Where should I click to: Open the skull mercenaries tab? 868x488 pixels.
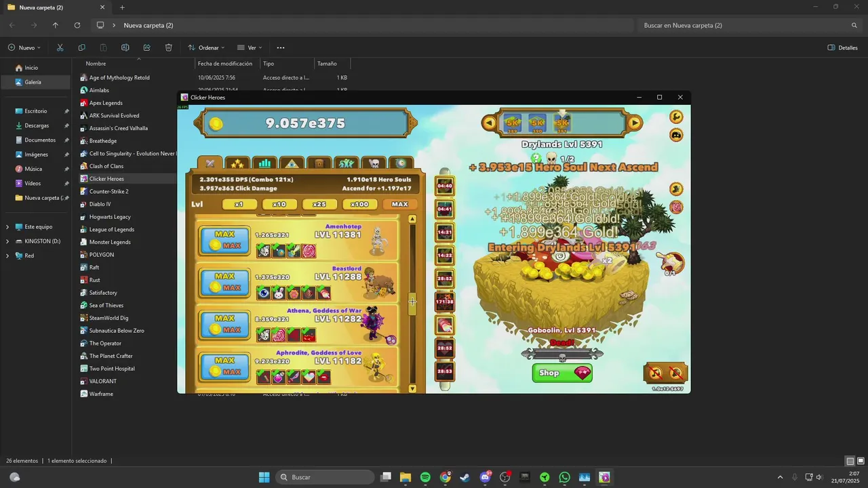373,163
